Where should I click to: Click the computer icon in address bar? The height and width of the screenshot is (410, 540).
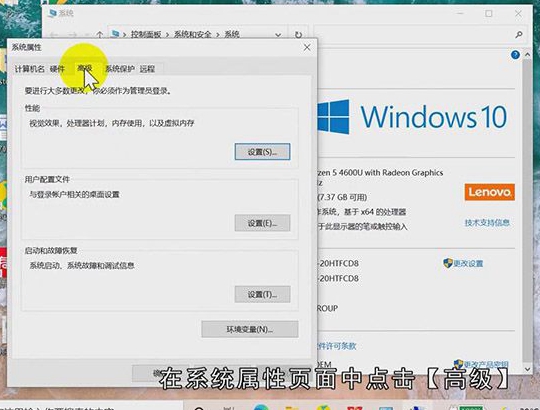pos(116,34)
